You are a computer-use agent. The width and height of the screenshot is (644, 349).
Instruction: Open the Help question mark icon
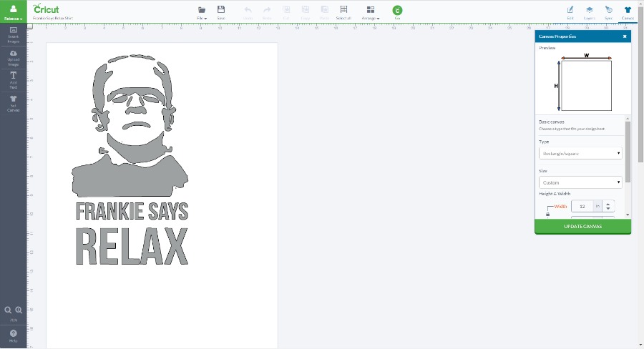[x=13, y=335]
